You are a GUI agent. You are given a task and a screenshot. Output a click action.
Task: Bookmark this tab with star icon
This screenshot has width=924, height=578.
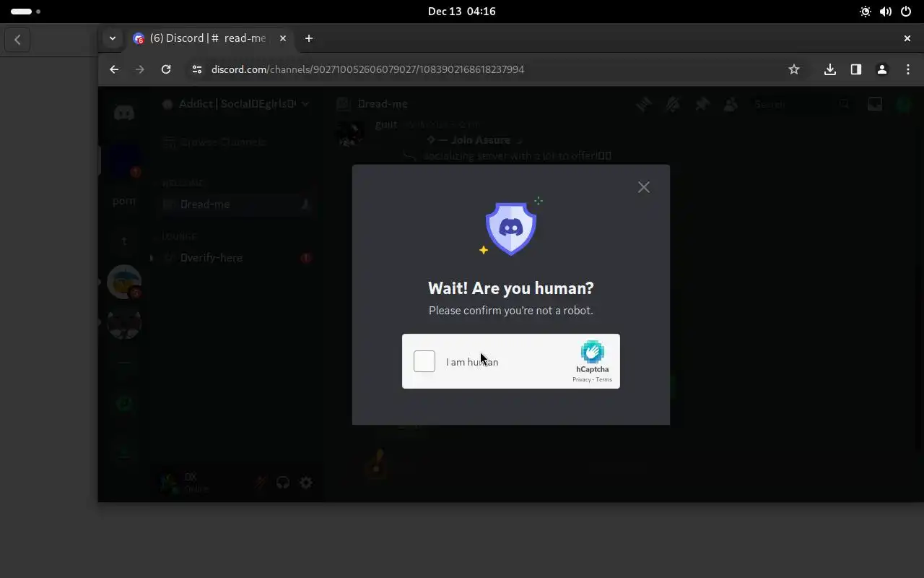pyautogui.click(x=794, y=69)
